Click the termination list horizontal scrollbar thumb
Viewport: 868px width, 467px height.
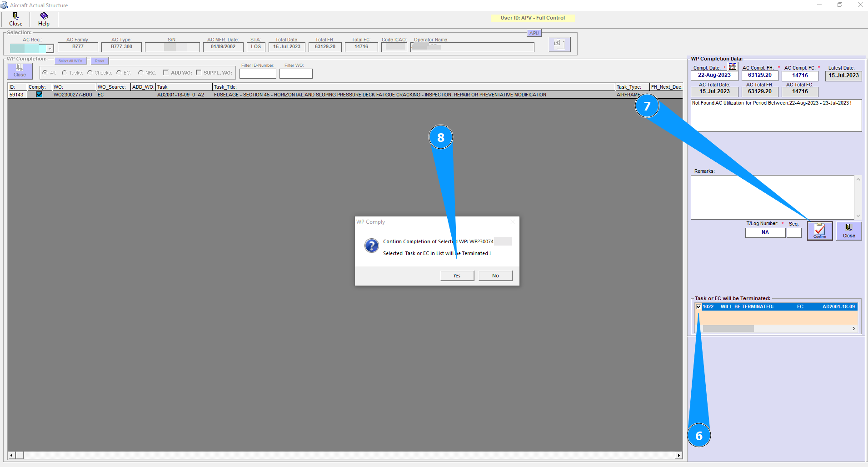pyautogui.click(x=728, y=329)
